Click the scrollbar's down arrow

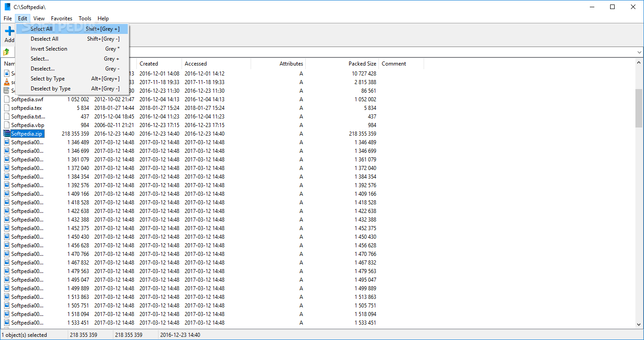coord(639,324)
